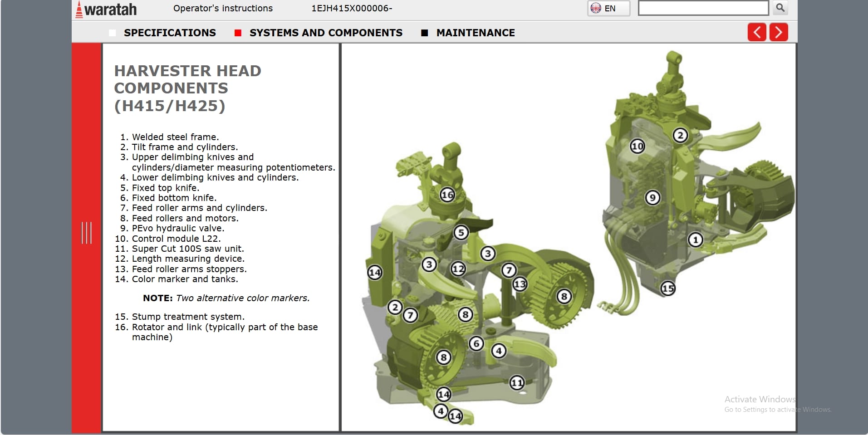Select list item "Feed roller arms stoppers."
The height and width of the screenshot is (435, 868).
click(x=189, y=269)
